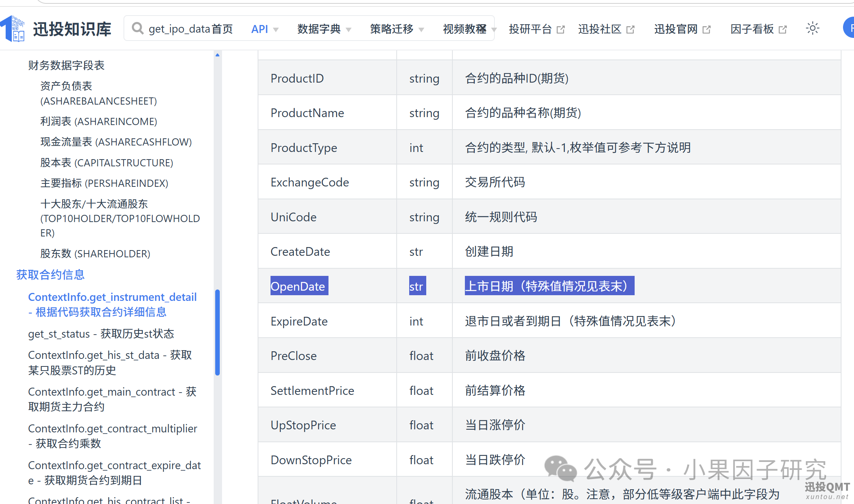Open 股本表 (CAPITALSTRUCTURE) sidebar entry
This screenshot has height=504, width=854.
click(x=106, y=163)
